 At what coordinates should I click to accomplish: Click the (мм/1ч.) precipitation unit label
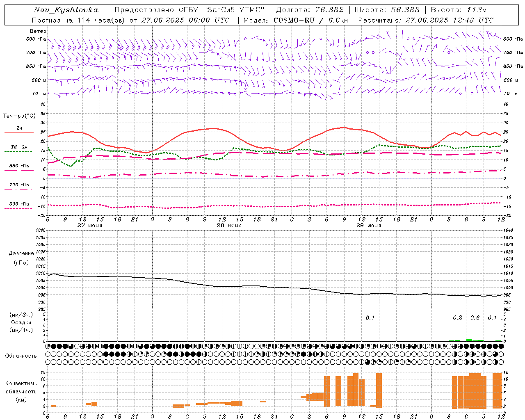pos(21,330)
